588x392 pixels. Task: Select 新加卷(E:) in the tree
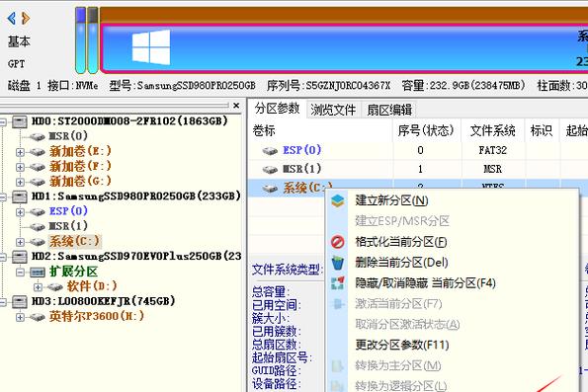[80, 151]
